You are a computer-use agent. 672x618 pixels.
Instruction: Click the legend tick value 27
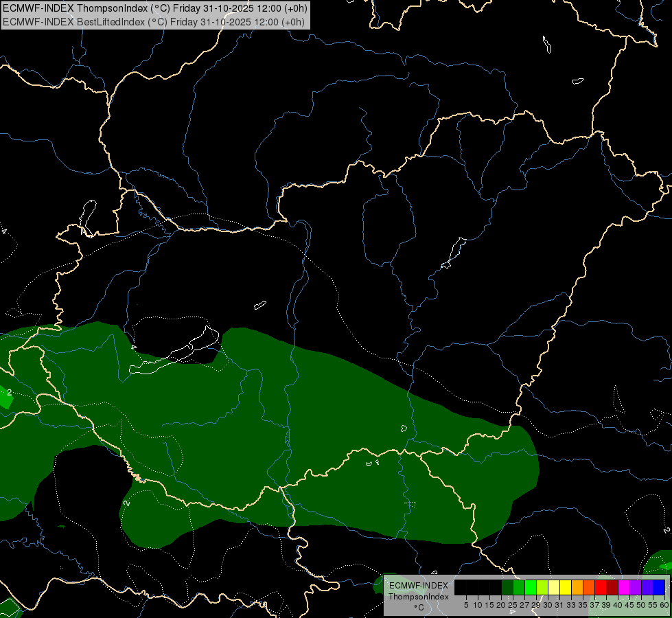tap(524, 605)
